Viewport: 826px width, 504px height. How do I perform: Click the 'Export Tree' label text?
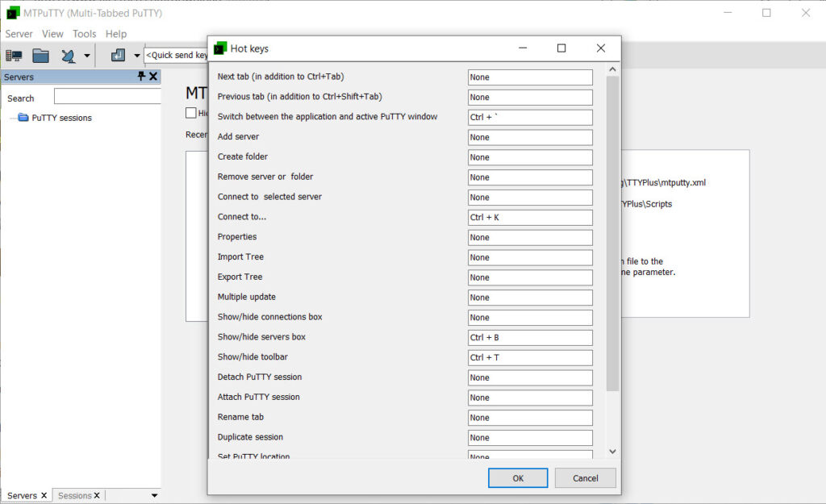click(x=240, y=277)
